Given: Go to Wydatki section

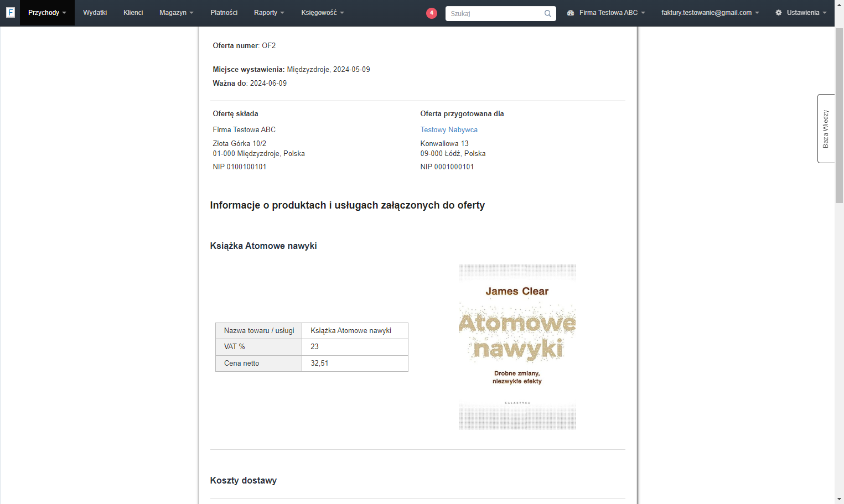Looking at the screenshot, I should click(95, 13).
